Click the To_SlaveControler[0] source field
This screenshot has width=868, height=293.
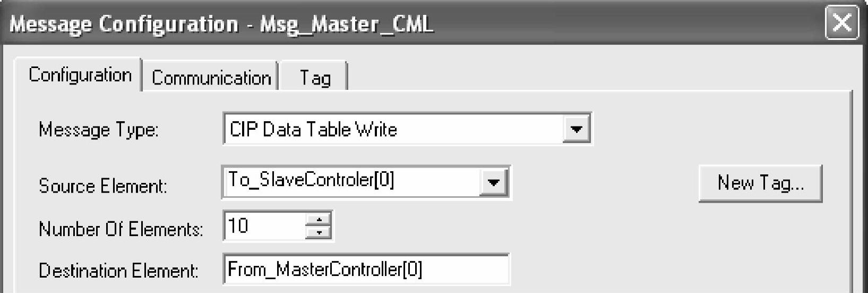pos(350,181)
